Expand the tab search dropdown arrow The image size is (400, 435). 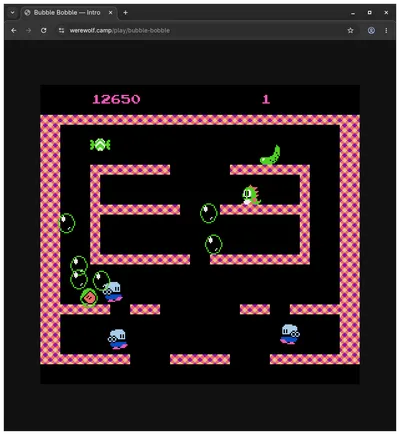pos(12,13)
